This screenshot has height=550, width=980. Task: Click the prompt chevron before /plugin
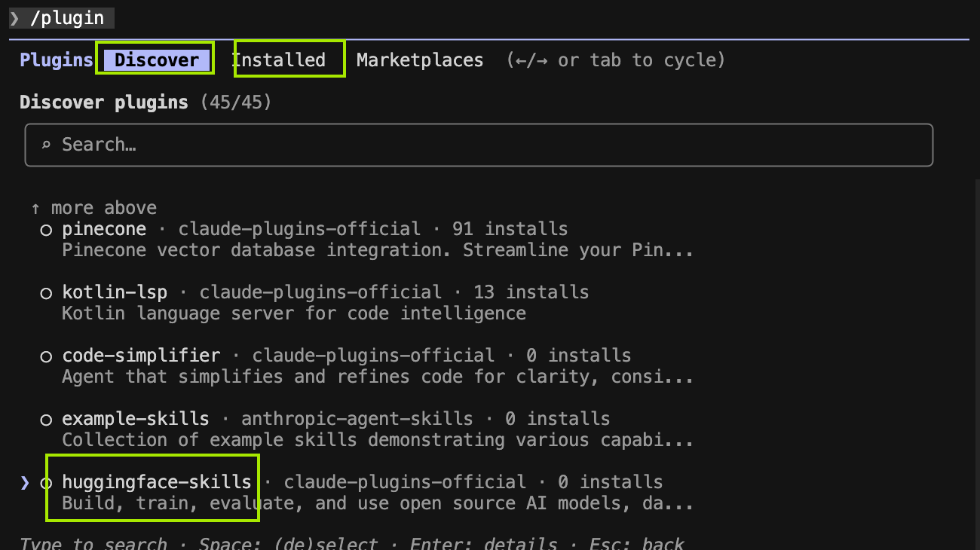(x=14, y=18)
